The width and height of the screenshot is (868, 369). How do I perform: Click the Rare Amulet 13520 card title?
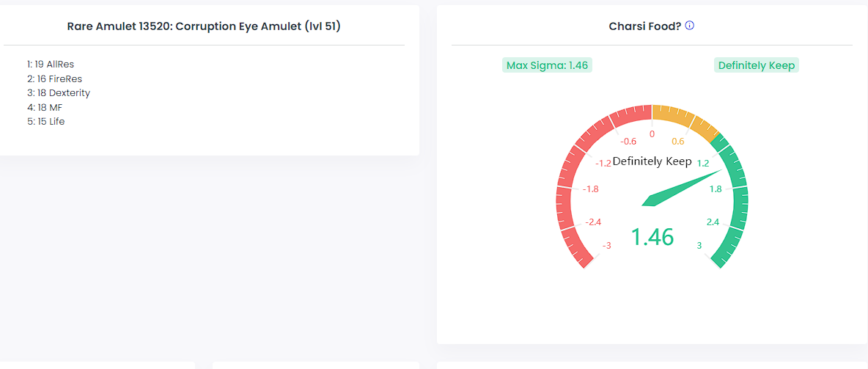tap(204, 26)
